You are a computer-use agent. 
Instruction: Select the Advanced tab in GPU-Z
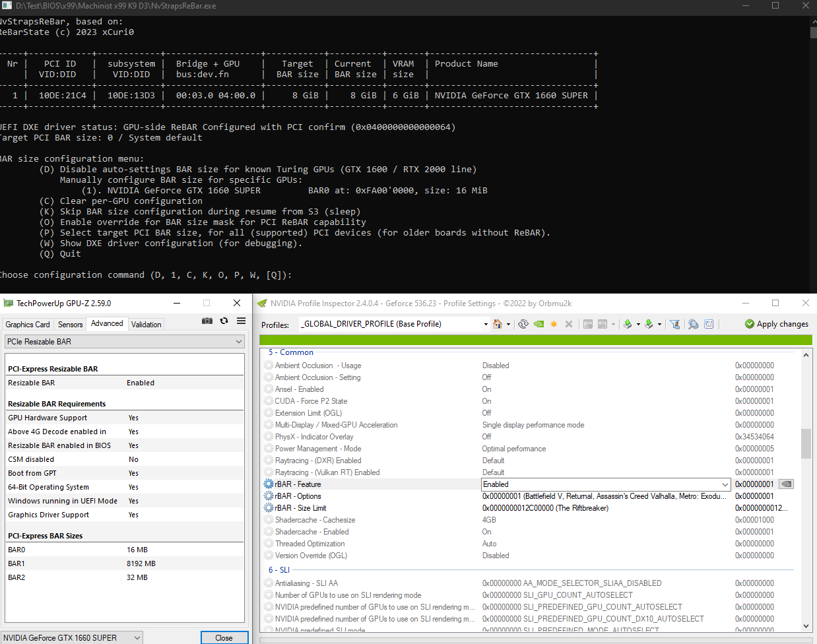pyautogui.click(x=107, y=323)
